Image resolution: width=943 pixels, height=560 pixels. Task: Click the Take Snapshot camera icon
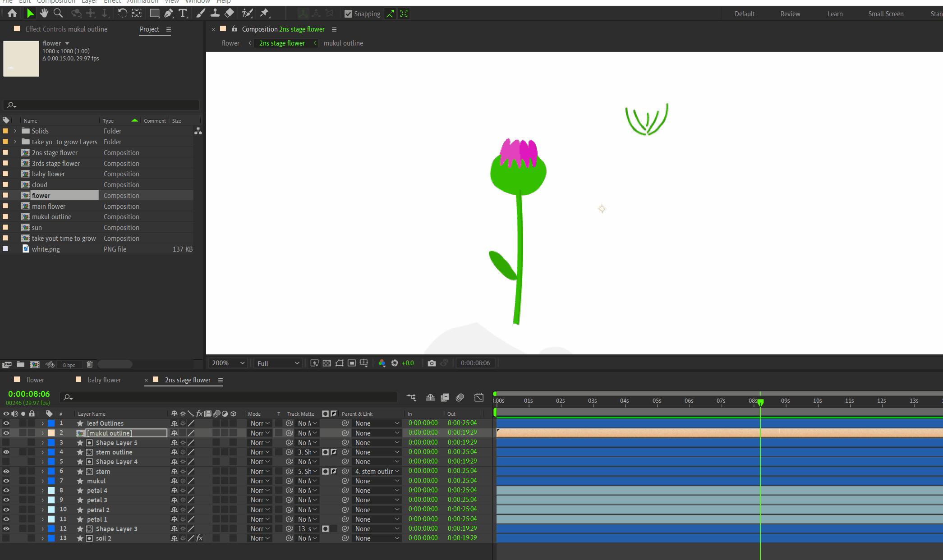point(432,363)
